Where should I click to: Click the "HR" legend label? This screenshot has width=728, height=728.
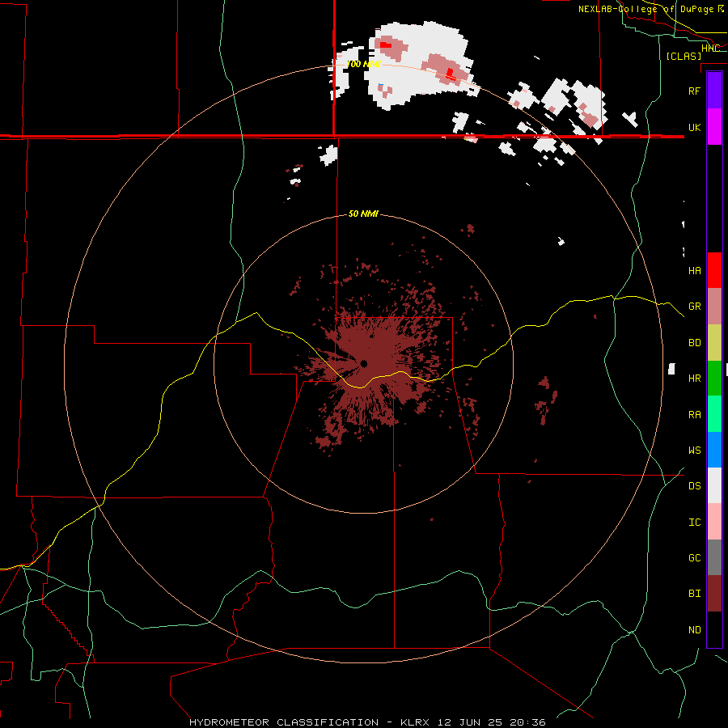tap(694, 379)
